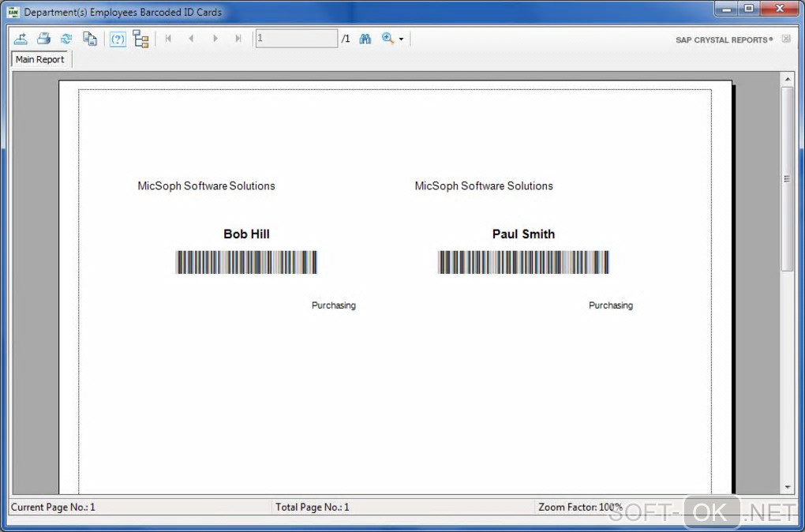The width and height of the screenshot is (805, 532).
Task: Toggle the Group Tree button
Action: tap(140, 39)
